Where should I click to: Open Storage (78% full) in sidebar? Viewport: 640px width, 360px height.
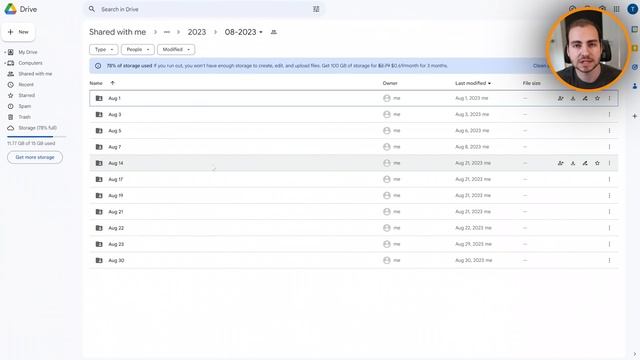(38, 128)
